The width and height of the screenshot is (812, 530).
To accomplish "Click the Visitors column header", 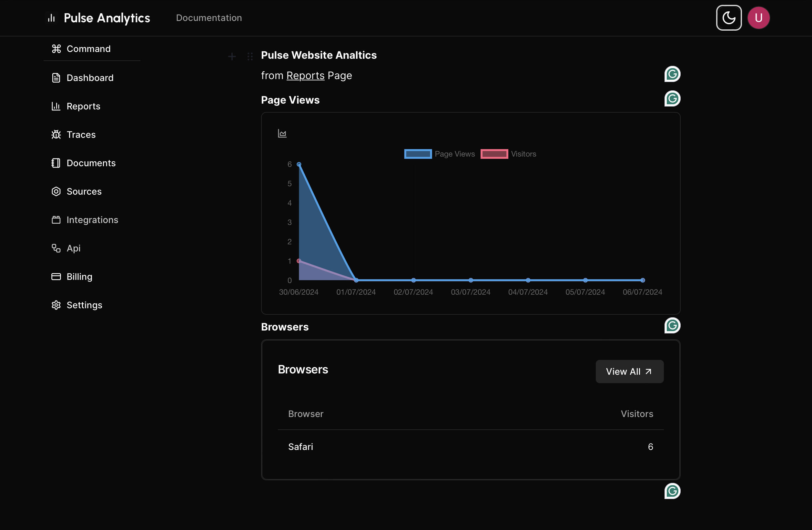I will (637, 413).
